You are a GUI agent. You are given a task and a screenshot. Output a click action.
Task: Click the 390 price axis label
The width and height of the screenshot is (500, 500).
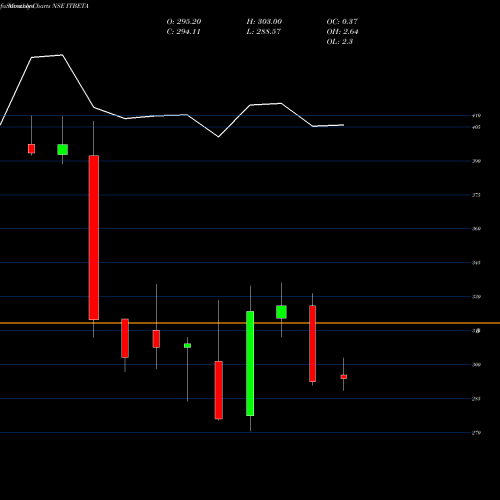[x=476, y=161]
